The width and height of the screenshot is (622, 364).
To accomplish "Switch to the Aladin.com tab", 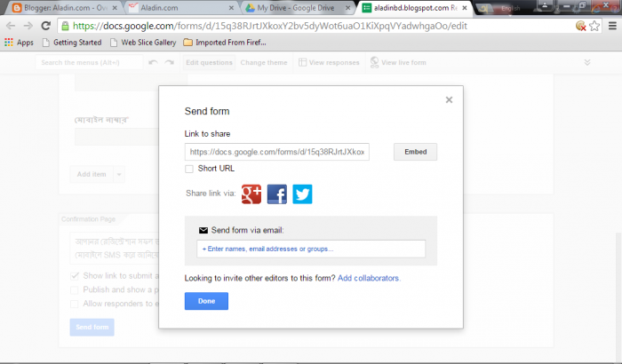I will pos(182,7).
